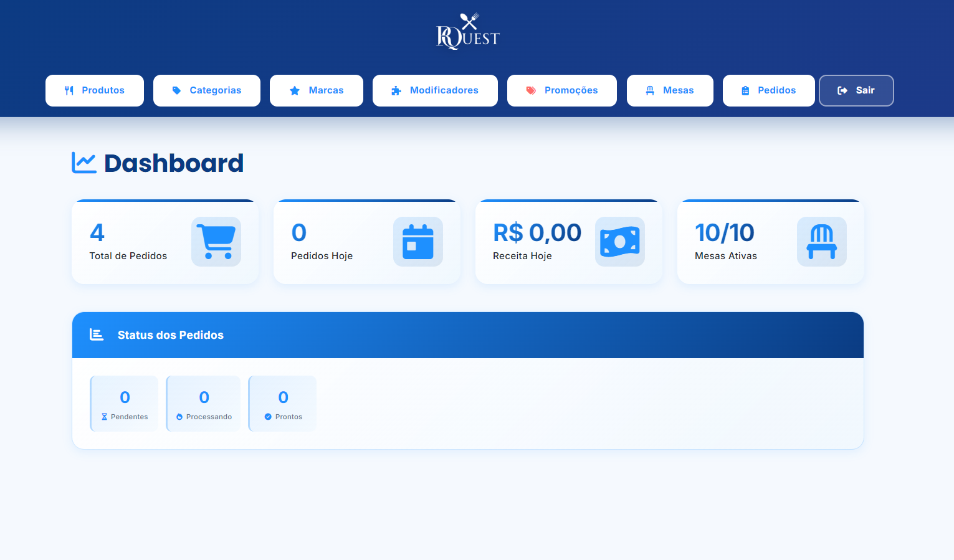
Task: Navigate to Modificadores
Action: click(x=435, y=90)
